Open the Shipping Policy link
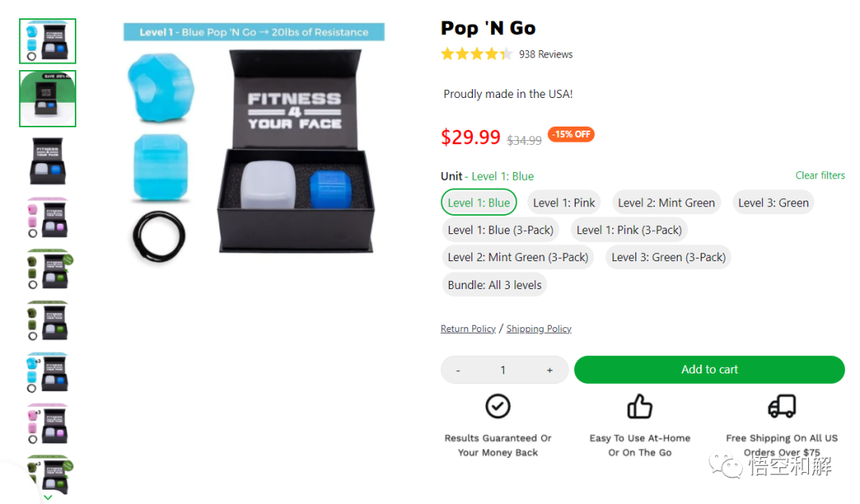This screenshot has width=860, height=504. (538, 329)
